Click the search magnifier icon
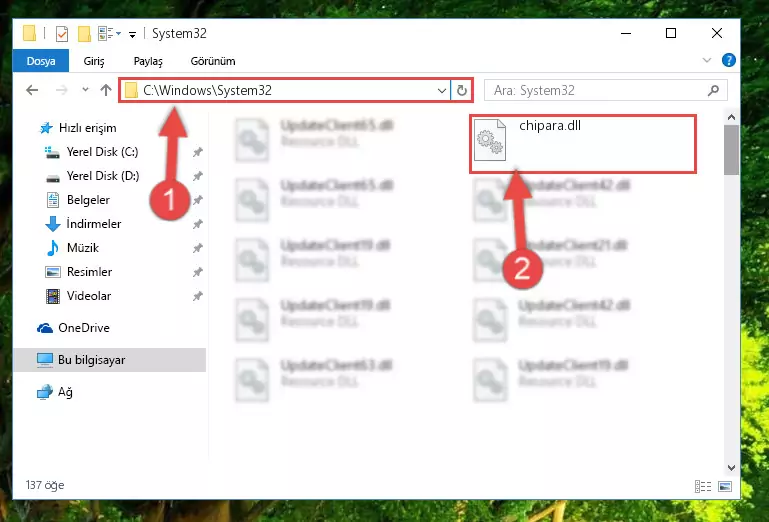This screenshot has height=522, width=769. [714, 90]
